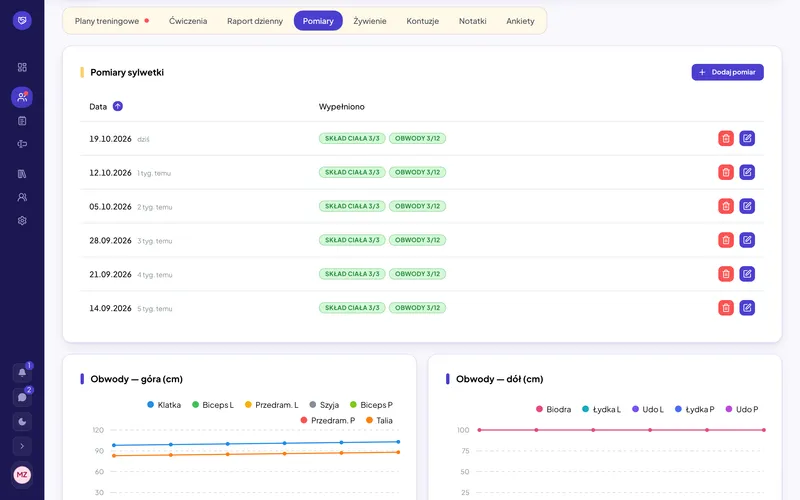Toggle Klatka series in chart legend
The height and width of the screenshot is (500, 800).
[x=164, y=405]
